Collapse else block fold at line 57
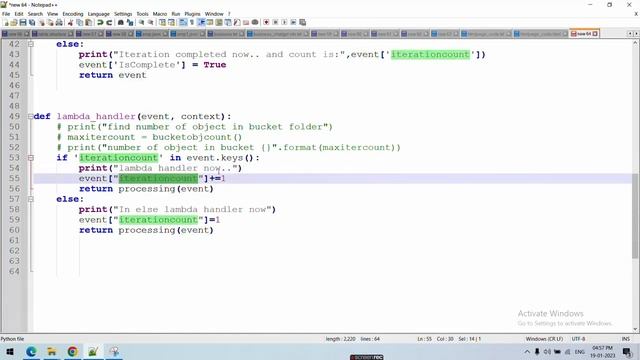The height and width of the screenshot is (360, 640). coord(31,199)
